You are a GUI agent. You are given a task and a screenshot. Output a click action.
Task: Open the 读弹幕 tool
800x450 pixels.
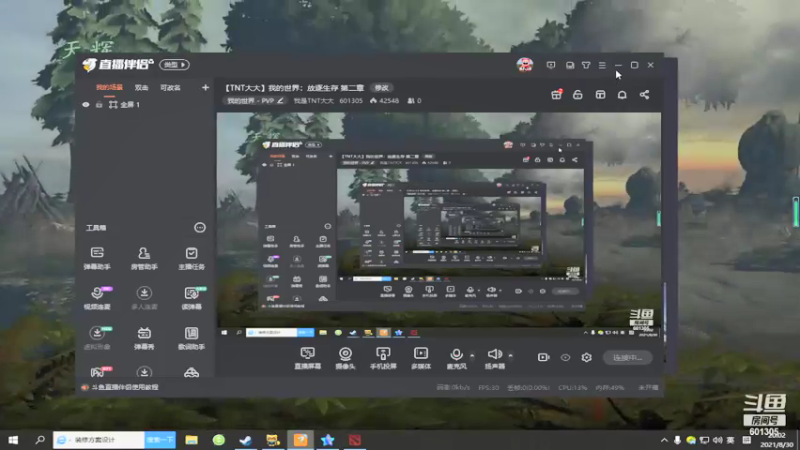(x=191, y=298)
